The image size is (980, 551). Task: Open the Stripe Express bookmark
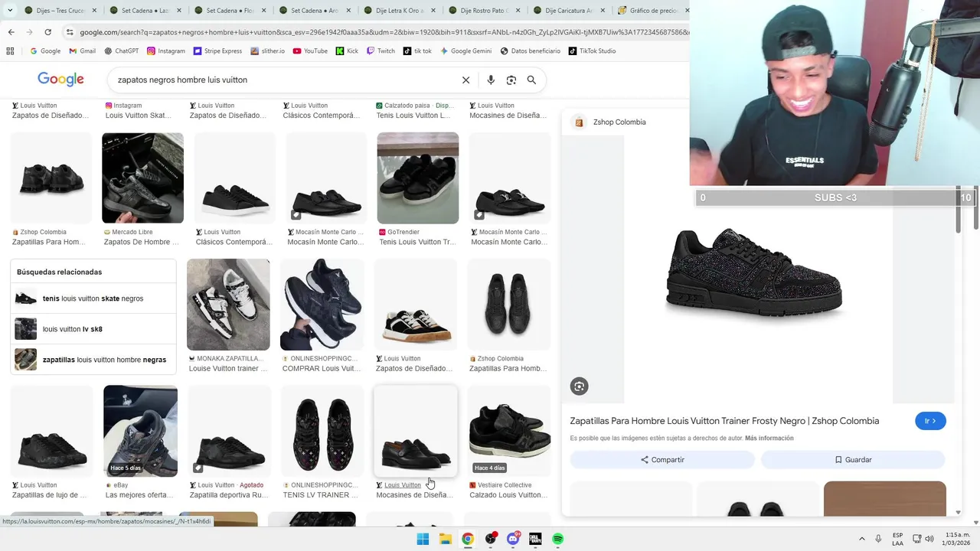click(217, 51)
